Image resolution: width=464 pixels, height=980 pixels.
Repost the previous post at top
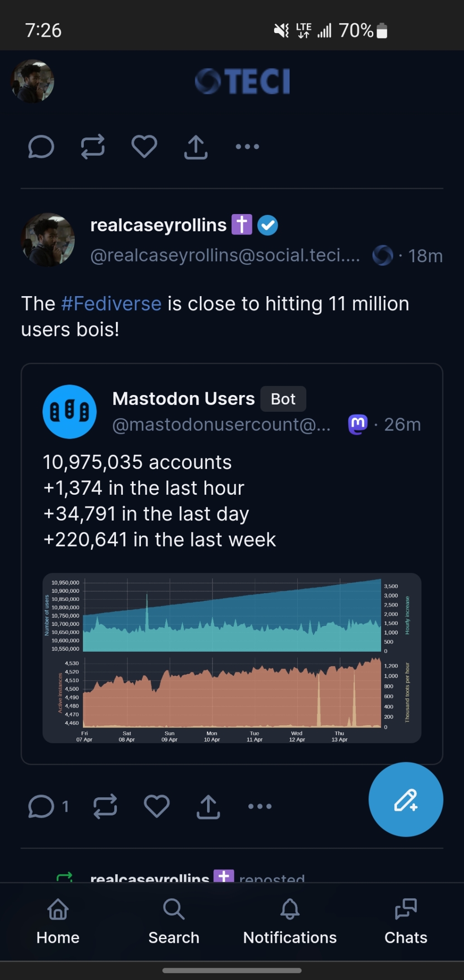click(x=93, y=146)
